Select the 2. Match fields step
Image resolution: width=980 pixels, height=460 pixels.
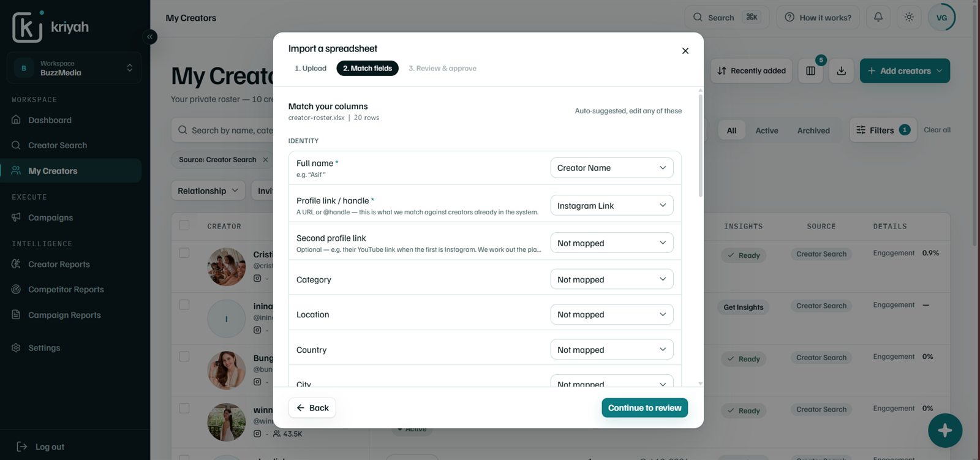pos(367,68)
